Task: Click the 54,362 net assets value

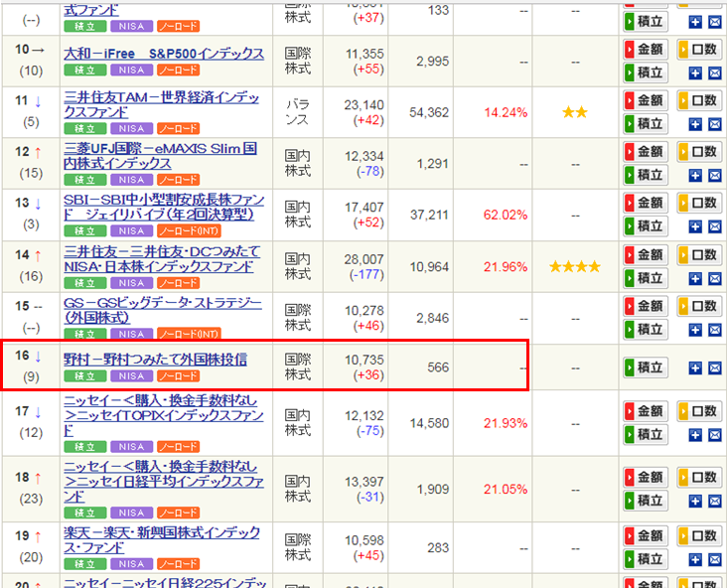Action: tap(429, 112)
